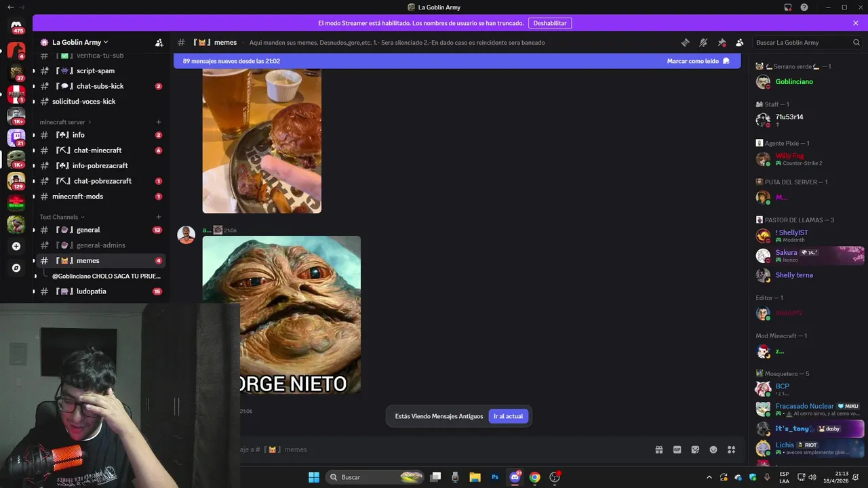The height and width of the screenshot is (488, 868).
Task: Open the verifica-tu-sub channel
Action: [x=100, y=56]
